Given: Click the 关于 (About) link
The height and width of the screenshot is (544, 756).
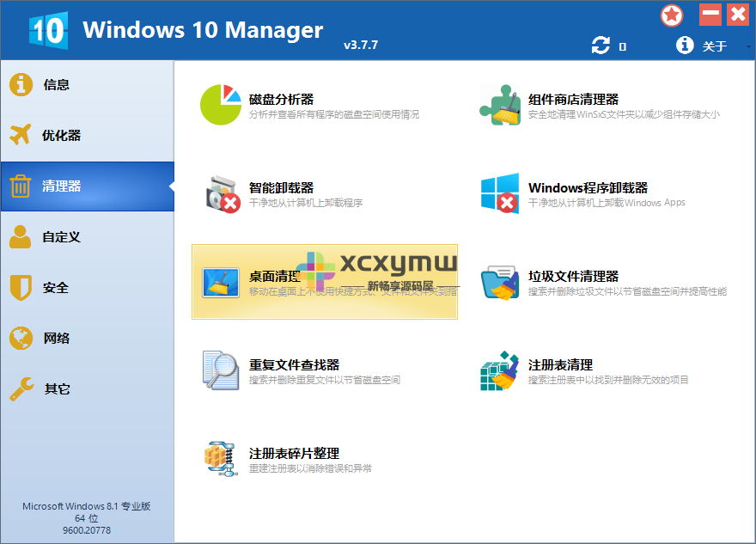Looking at the screenshot, I should pos(716,46).
